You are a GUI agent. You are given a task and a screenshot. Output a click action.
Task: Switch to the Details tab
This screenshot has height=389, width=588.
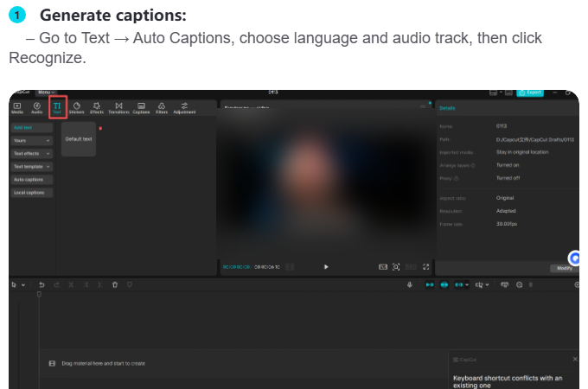[x=447, y=108]
